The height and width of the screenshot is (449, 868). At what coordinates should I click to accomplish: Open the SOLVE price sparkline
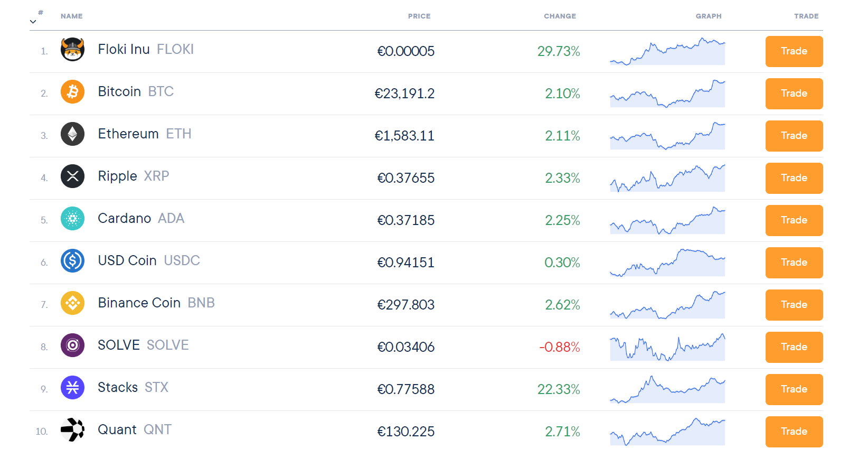coord(667,347)
